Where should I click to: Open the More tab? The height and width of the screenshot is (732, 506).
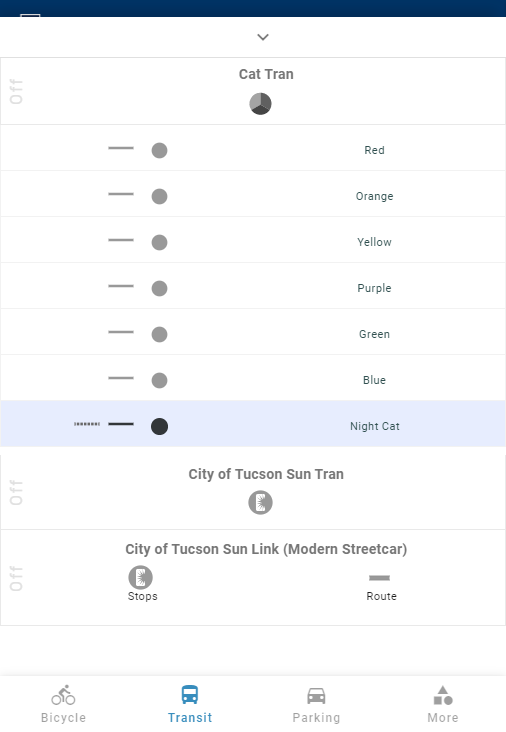point(443,705)
